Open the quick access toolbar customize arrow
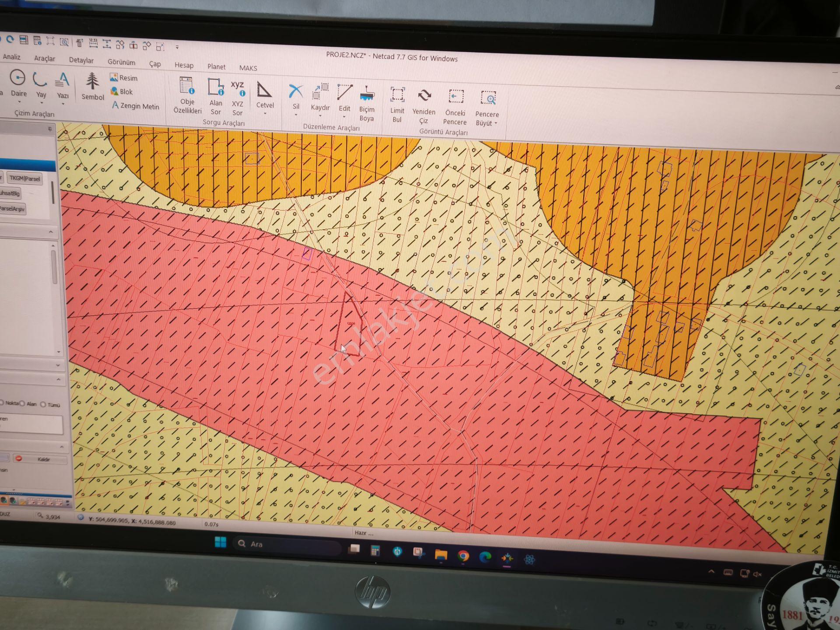Screen dimensions: 840x630 point(177,47)
